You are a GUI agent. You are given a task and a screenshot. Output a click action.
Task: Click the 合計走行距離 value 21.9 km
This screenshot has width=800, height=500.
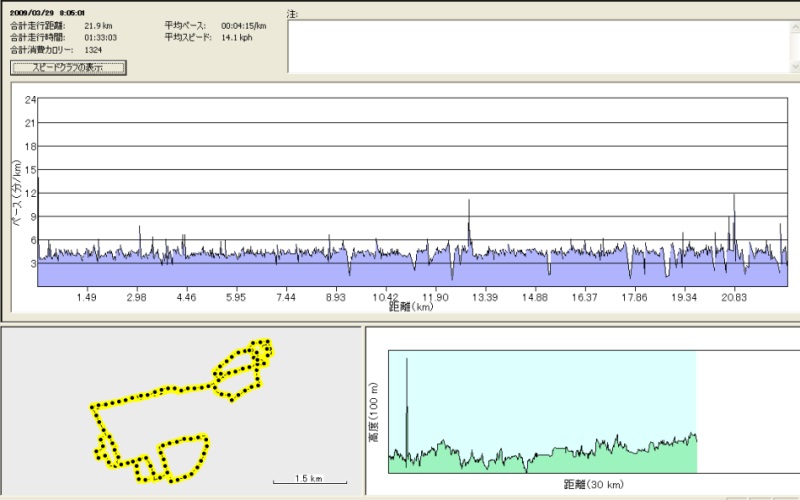click(97, 26)
